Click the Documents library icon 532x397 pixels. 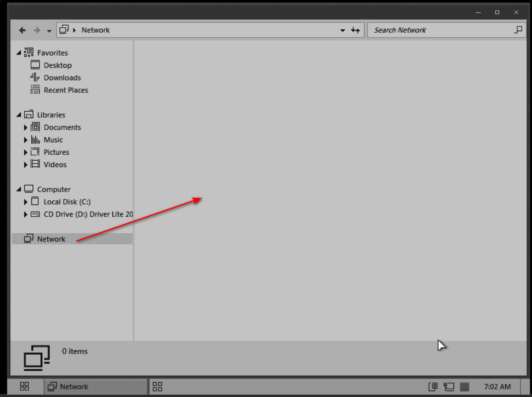35,127
